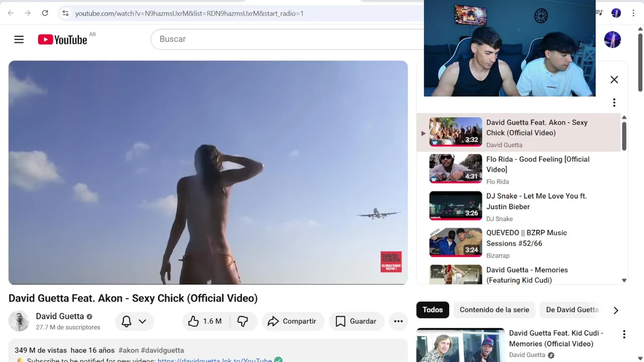Play DJ Snake Let Me Love You thumbnail
644x362 pixels.
(455, 206)
